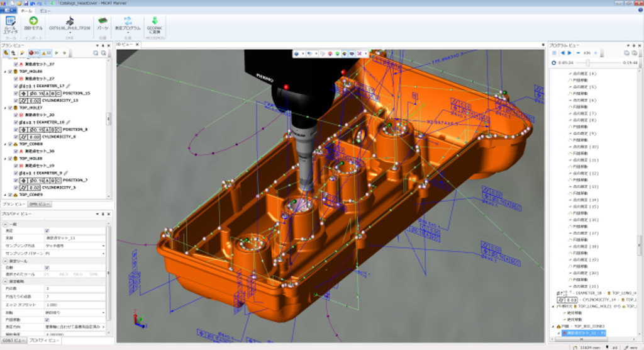
Task: Switch to the ホーム ribbon tab
Action: pyautogui.click(x=26, y=11)
